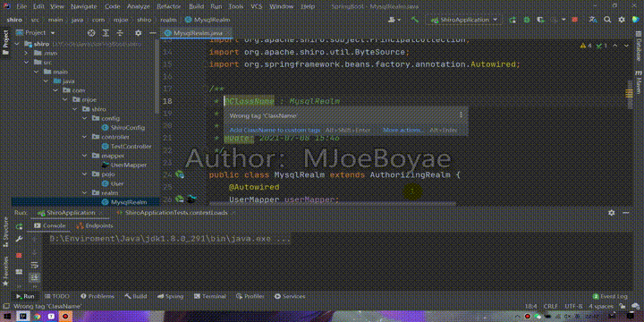Collapse the config package
The height and width of the screenshot is (322, 644).
click(85, 118)
